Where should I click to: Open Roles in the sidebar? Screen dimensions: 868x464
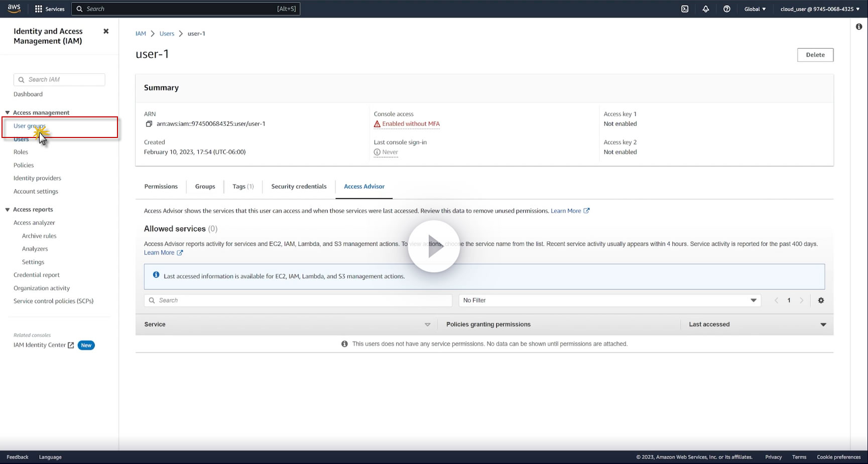click(21, 152)
